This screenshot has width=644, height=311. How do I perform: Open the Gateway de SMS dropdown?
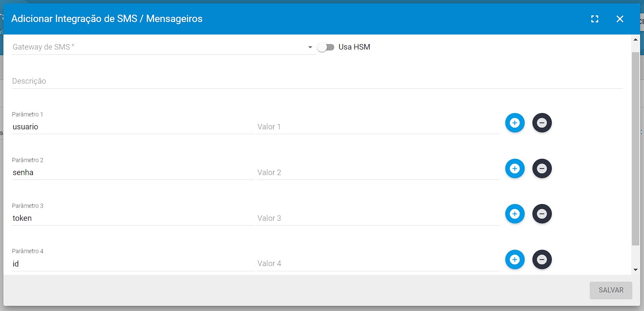point(164,47)
